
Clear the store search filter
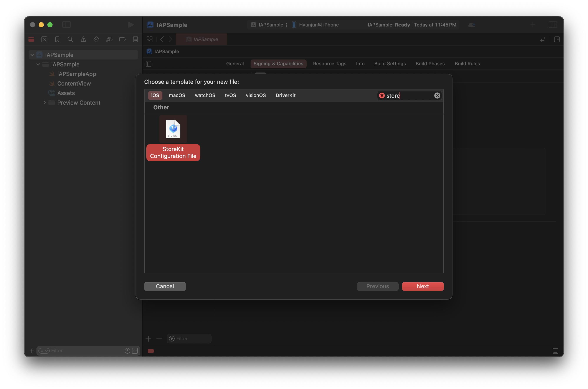pyautogui.click(x=437, y=96)
